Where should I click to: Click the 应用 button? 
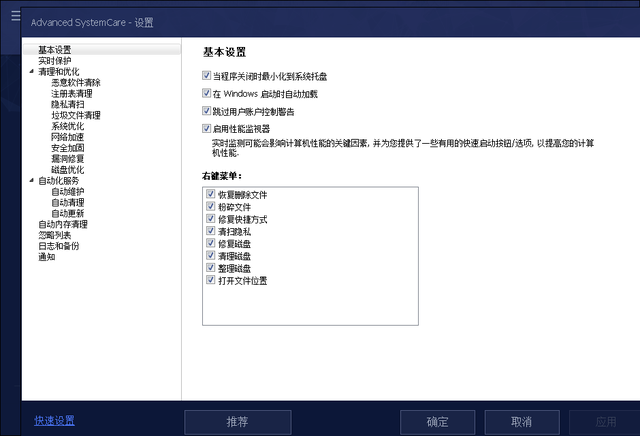pyautogui.click(x=605, y=422)
